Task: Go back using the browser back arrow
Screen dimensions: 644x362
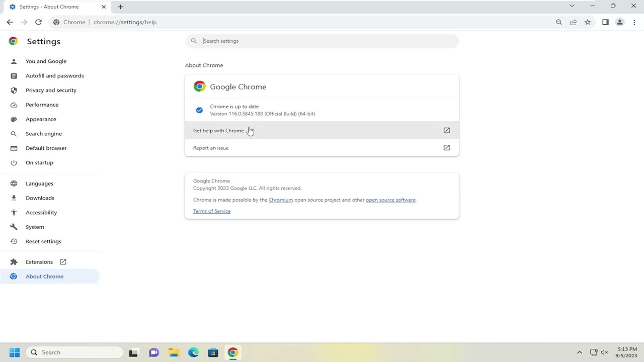Action: (x=10, y=22)
